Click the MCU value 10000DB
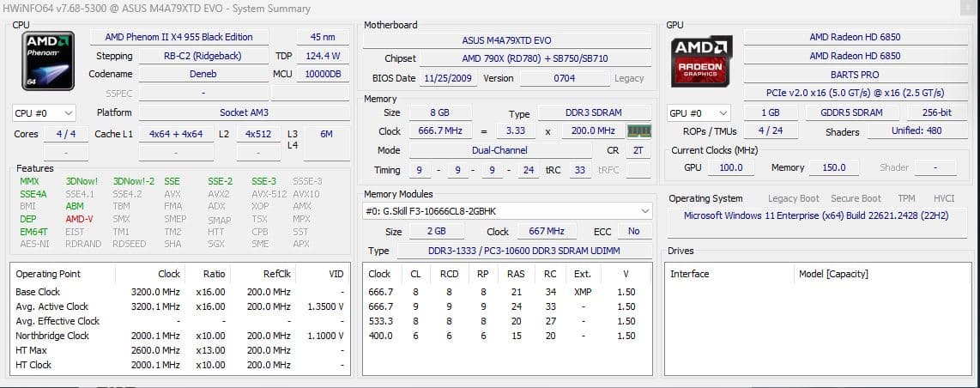This screenshot has height=388, width=980. 323,74
